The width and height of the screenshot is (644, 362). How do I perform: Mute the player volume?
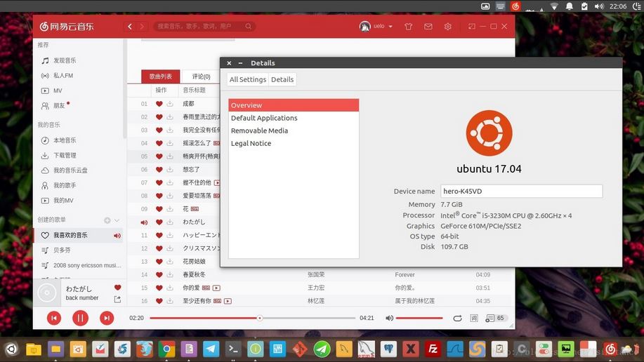tap(389, 318)
